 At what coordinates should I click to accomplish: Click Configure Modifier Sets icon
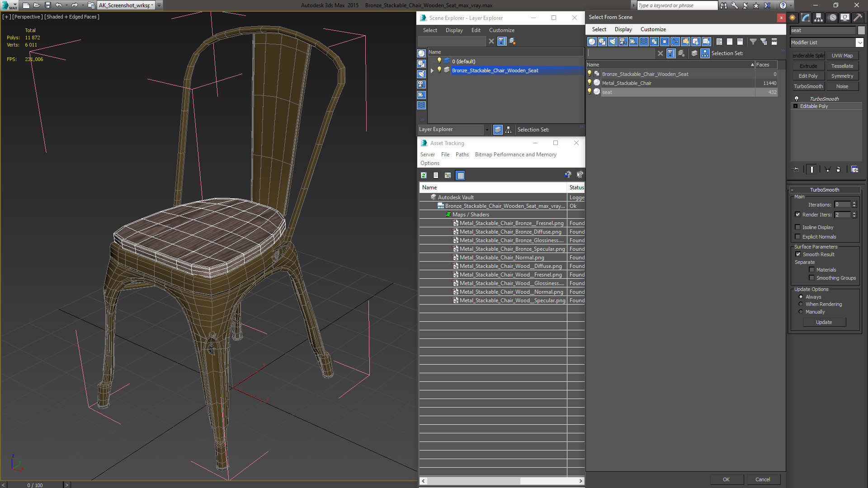coord(854,169)
